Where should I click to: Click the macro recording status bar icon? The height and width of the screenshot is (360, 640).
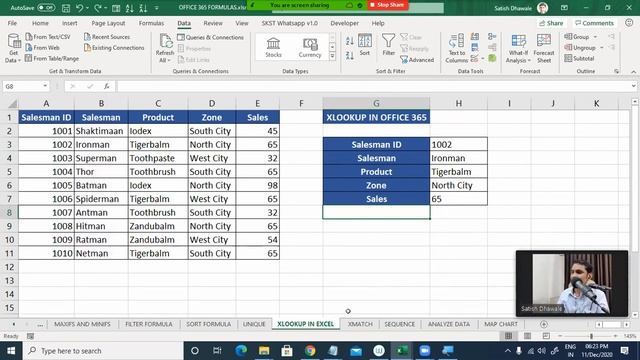click(x=30, y=336)
